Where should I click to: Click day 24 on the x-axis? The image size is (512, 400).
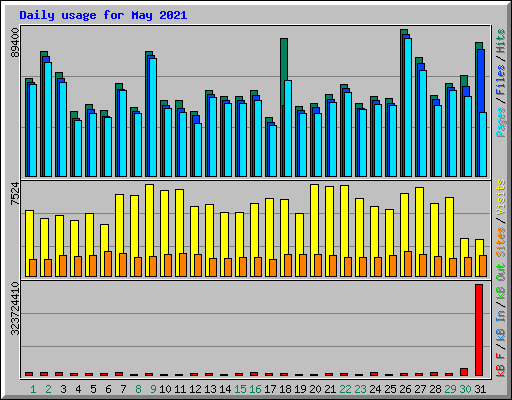click(375, 389)
